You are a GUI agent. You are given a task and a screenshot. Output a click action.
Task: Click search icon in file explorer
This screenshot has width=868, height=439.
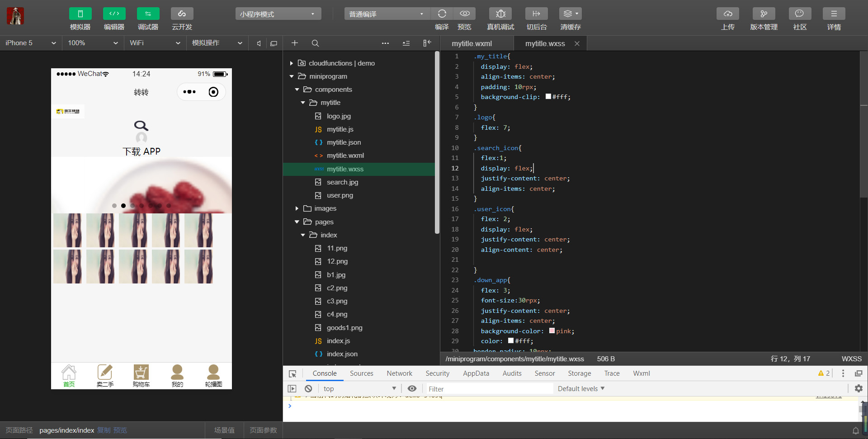coord(315,43)
